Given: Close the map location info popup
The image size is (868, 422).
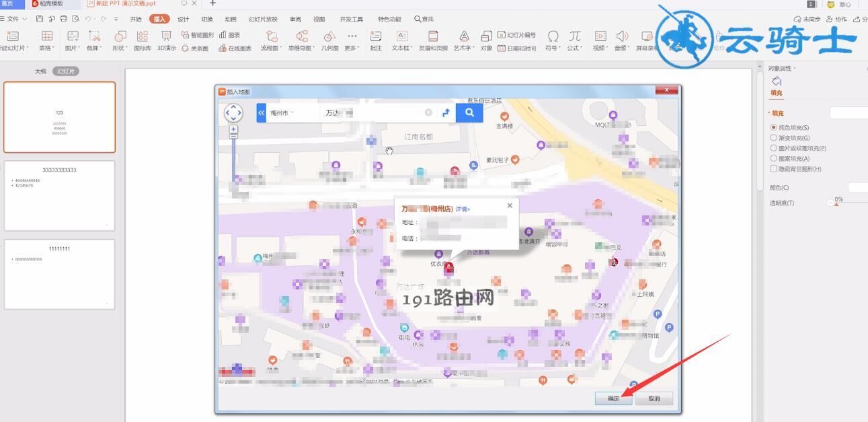Looking at the screenshot, I should (510, 205).
